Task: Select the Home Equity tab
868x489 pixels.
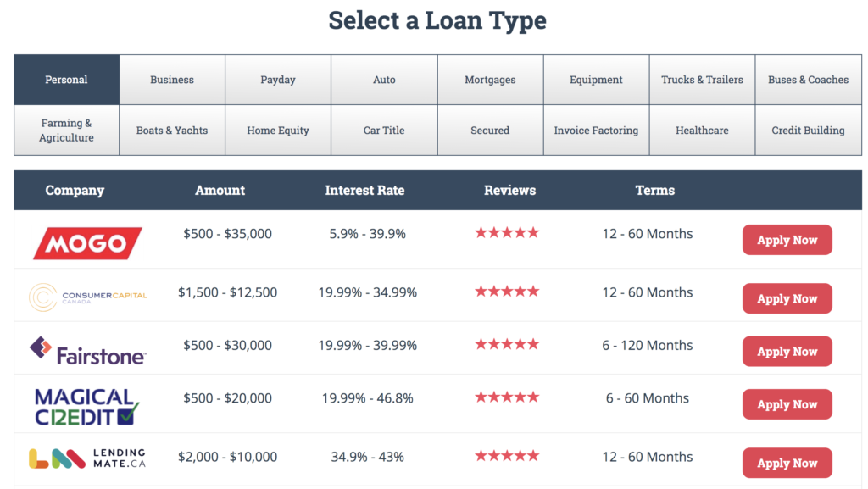Action: pos(278,131)
